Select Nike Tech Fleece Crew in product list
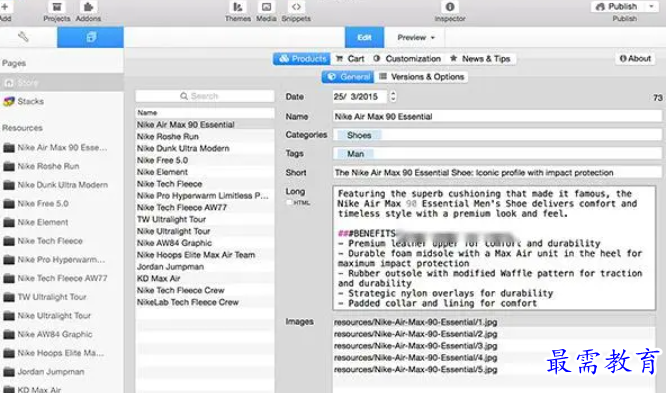This screenshot has width=668, height=393. [x=205, y=290]
